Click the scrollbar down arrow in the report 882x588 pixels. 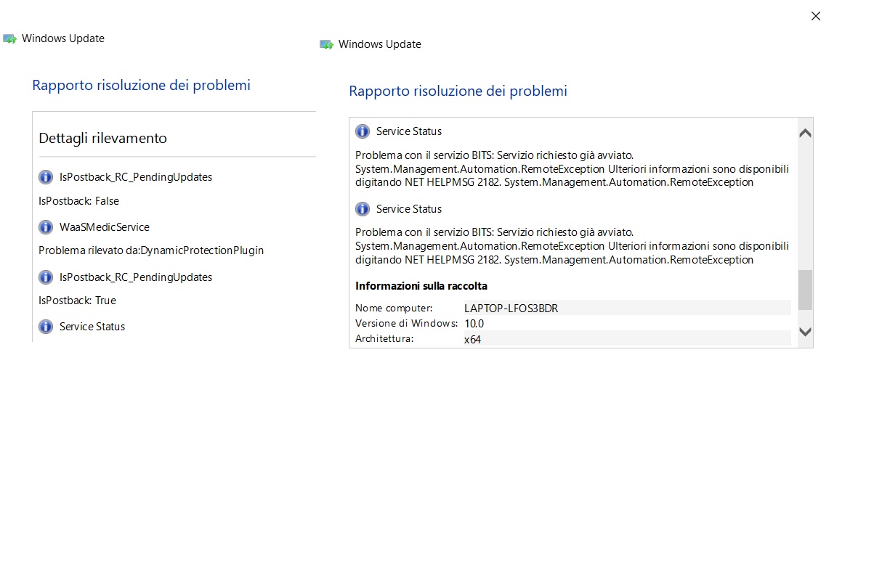(x=805, y=331)
